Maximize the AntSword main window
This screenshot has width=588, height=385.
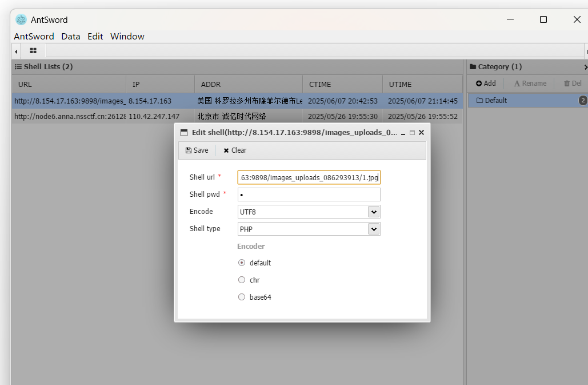pos(543,19)
